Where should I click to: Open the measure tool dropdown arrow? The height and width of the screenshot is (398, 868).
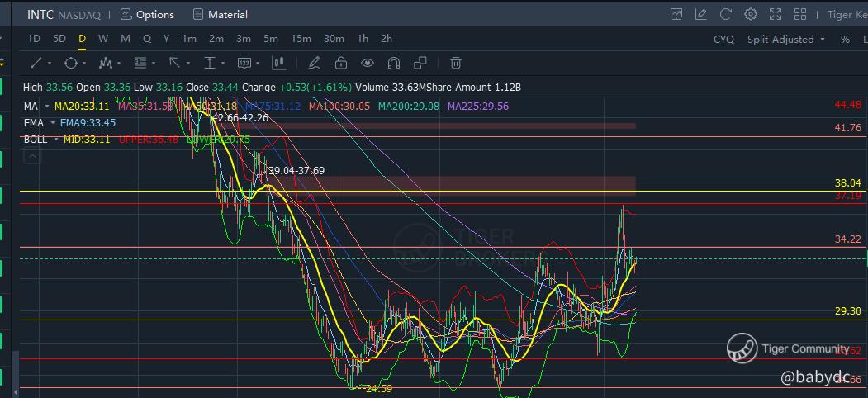tap(223, 64)
